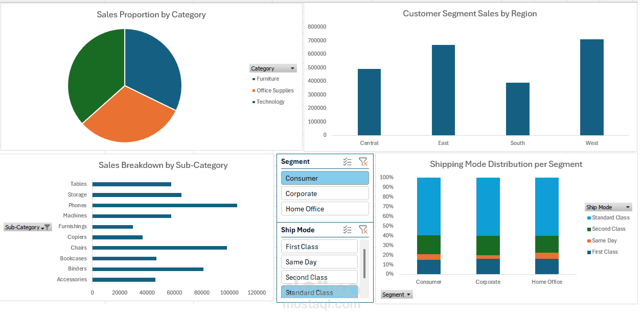Click the Accessories bar in the sub-category chart
Screen dimensions: 644x317
(x=124, y=280)
